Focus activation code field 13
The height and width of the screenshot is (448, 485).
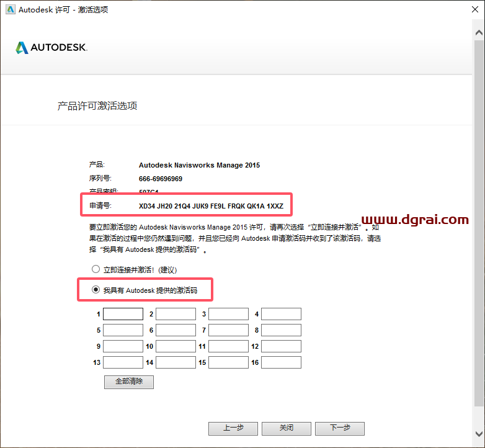click(x=123, y=362)
